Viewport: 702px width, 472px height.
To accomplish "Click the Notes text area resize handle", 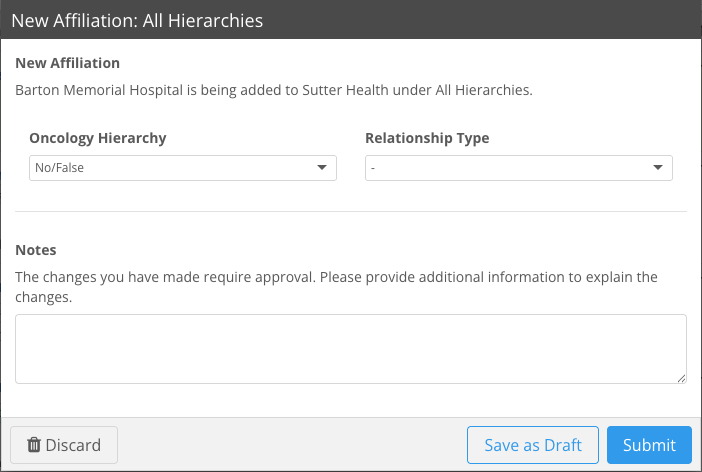I will 681,378.
